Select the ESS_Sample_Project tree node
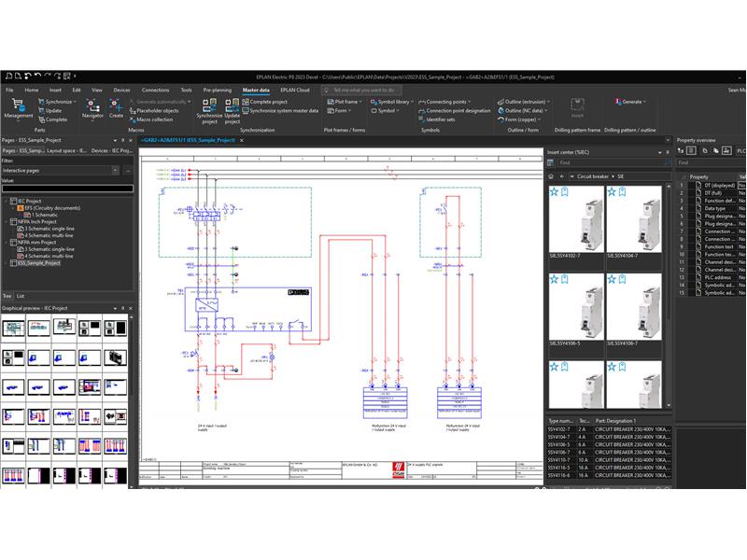 tap(39, 263)
